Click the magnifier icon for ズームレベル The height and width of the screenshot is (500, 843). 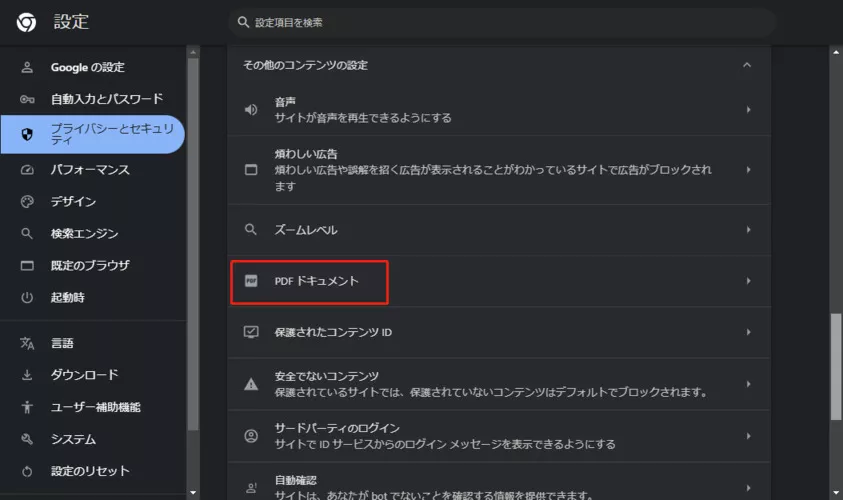(x=251, y=230)
